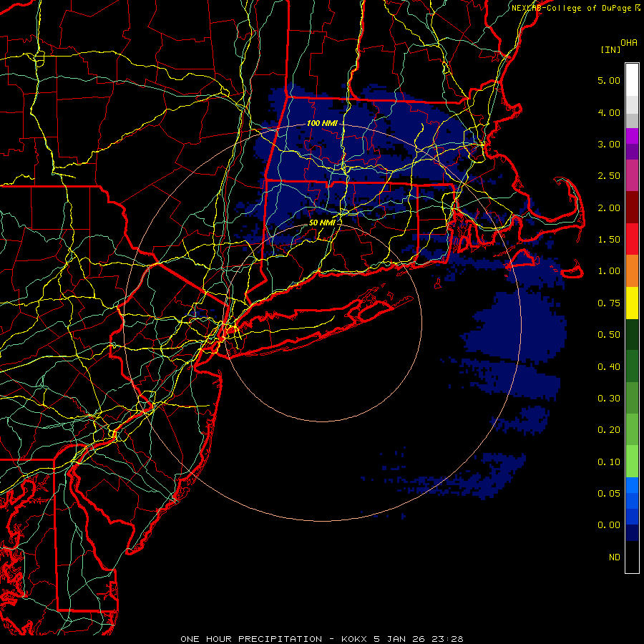Click the '0.00' legend value

pos(609,525)
